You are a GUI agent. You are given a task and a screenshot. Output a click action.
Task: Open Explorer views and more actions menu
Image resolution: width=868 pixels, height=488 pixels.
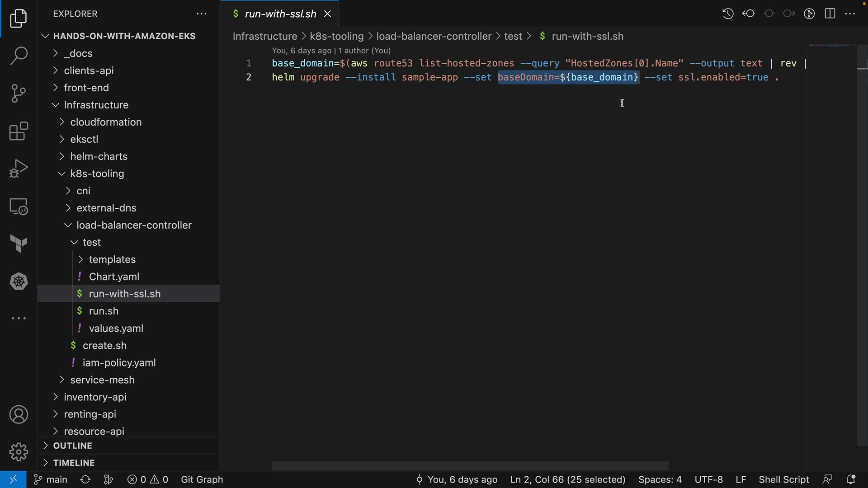[x=202, y=14]
